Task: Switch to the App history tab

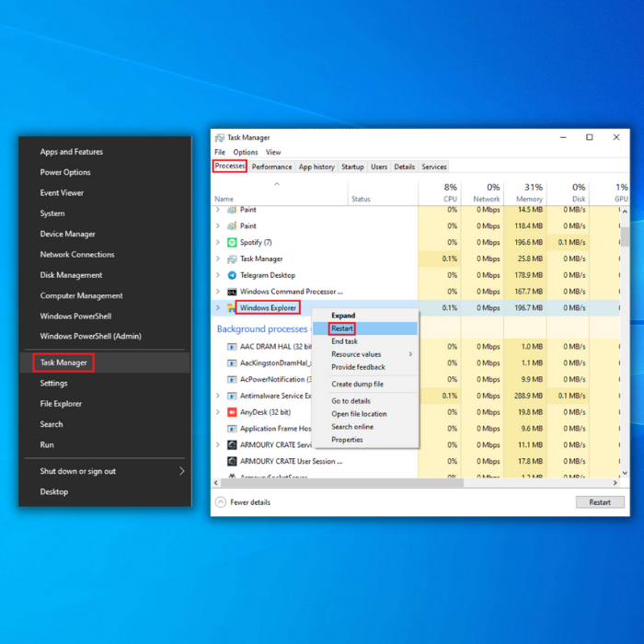Action: tap(316, 167)
